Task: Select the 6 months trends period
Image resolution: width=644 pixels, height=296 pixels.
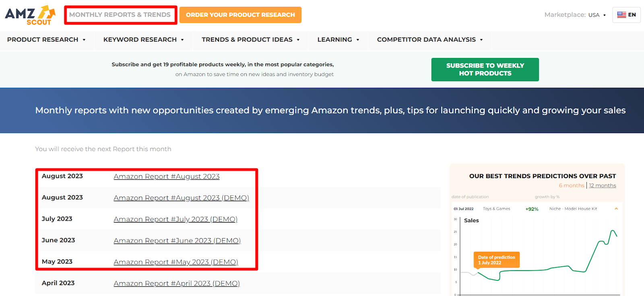Action: pos(572,185)
